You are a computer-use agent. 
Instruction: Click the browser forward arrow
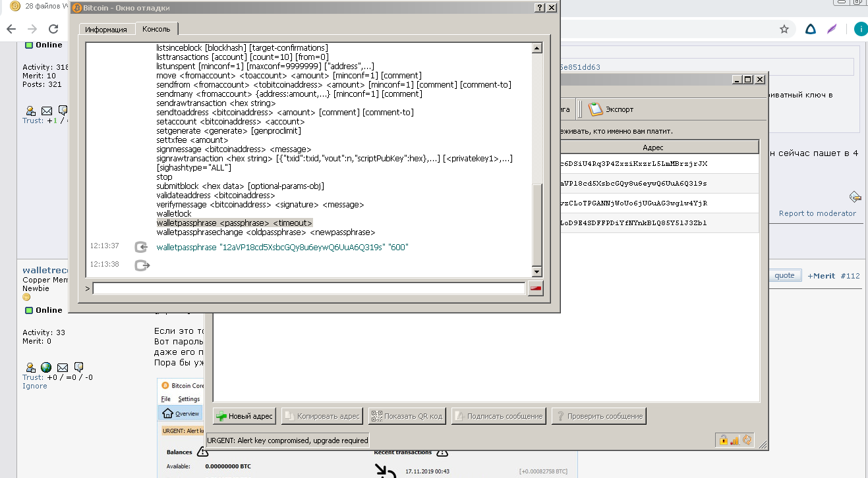(x=32, y=29)
